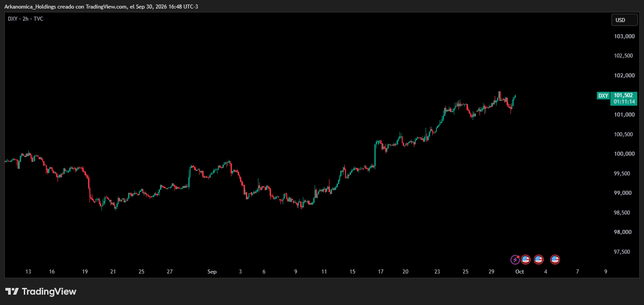Viewport: 644px width, 305px height.
Task: Click the 20 date label on time axis
Action: pyautogui.click(x=405, y=272)
